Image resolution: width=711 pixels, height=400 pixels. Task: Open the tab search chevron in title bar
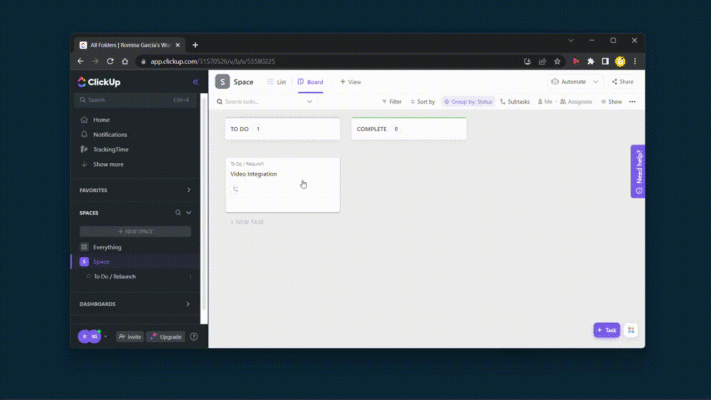571,40
